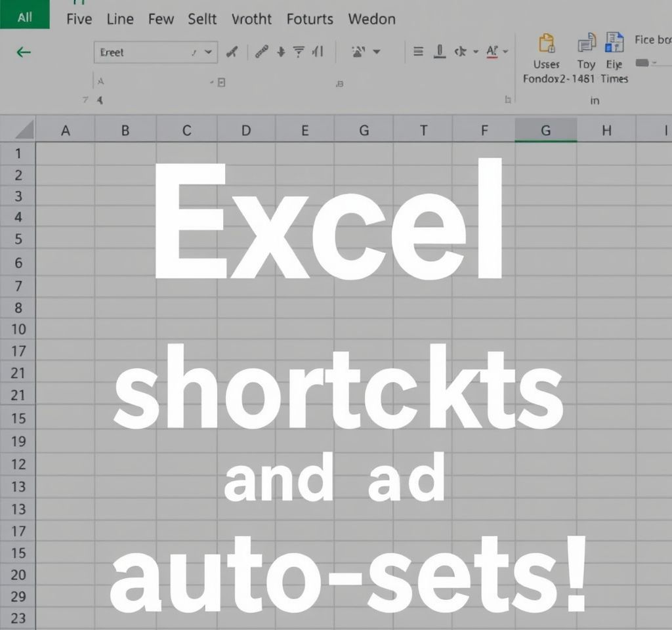Image resolution: width=672 pixels, height=630 pixels.
Task: Click the red-underlined font color A icon
Action: point(492,52)
